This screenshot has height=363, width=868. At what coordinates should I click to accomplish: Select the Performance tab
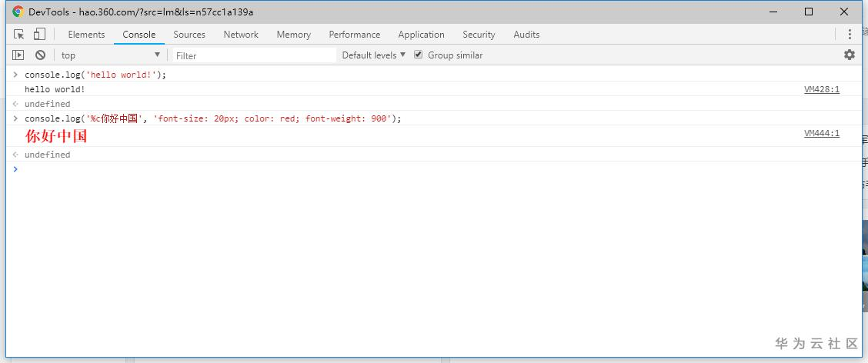click(354, 35)
